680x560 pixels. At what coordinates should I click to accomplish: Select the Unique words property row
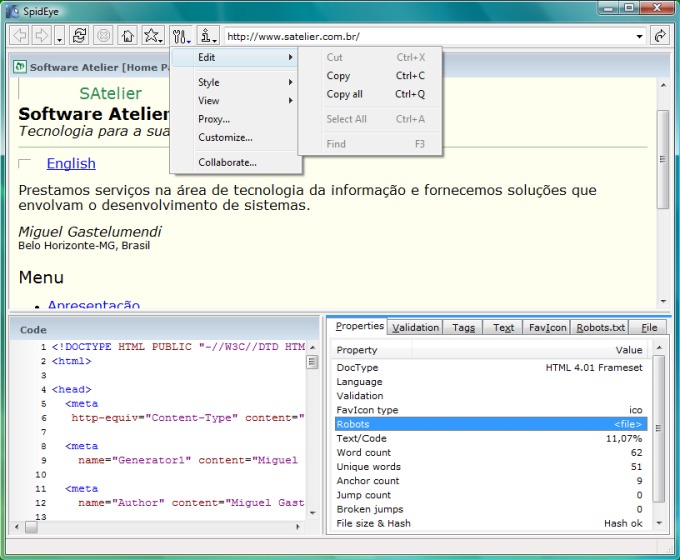(x=491, y=467)
